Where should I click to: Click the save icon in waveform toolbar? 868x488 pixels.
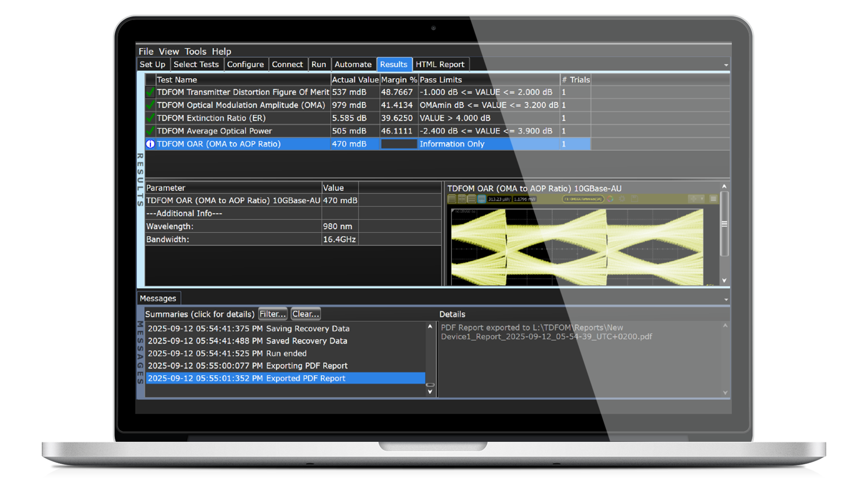[634, 199]
